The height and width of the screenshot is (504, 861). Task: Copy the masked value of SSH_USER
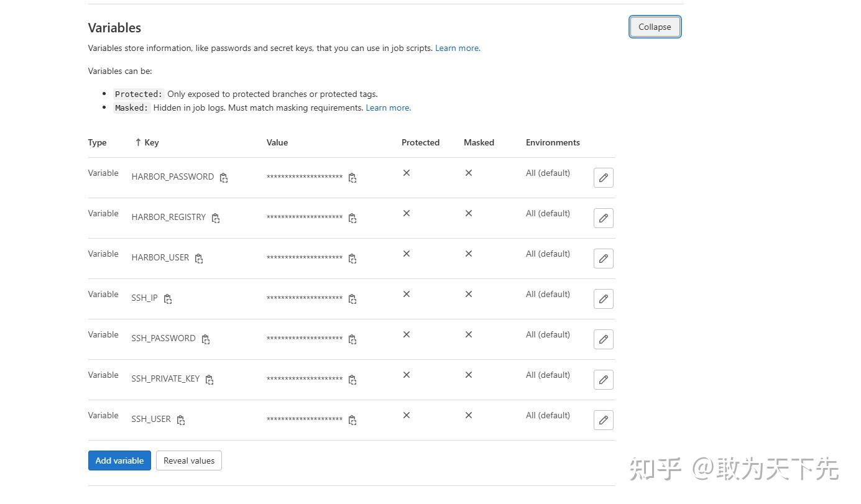click(352, 420)
